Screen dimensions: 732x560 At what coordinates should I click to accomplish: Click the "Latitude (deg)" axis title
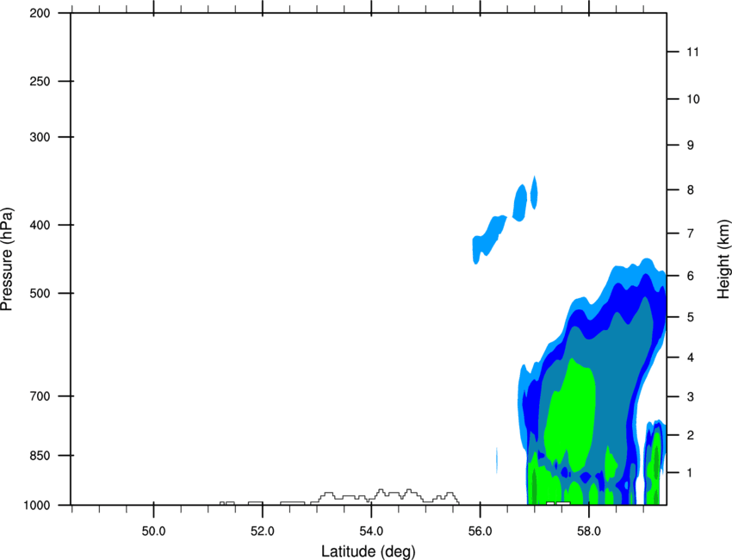[368, 551]
